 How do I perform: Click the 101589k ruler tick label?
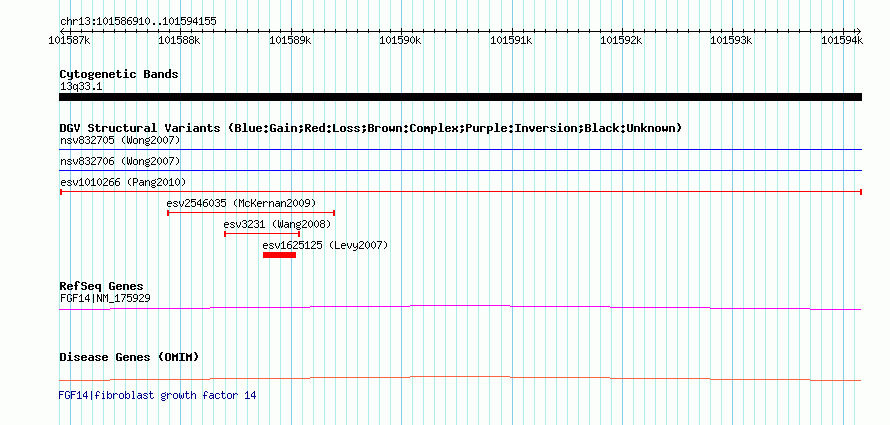coord(290,40)
